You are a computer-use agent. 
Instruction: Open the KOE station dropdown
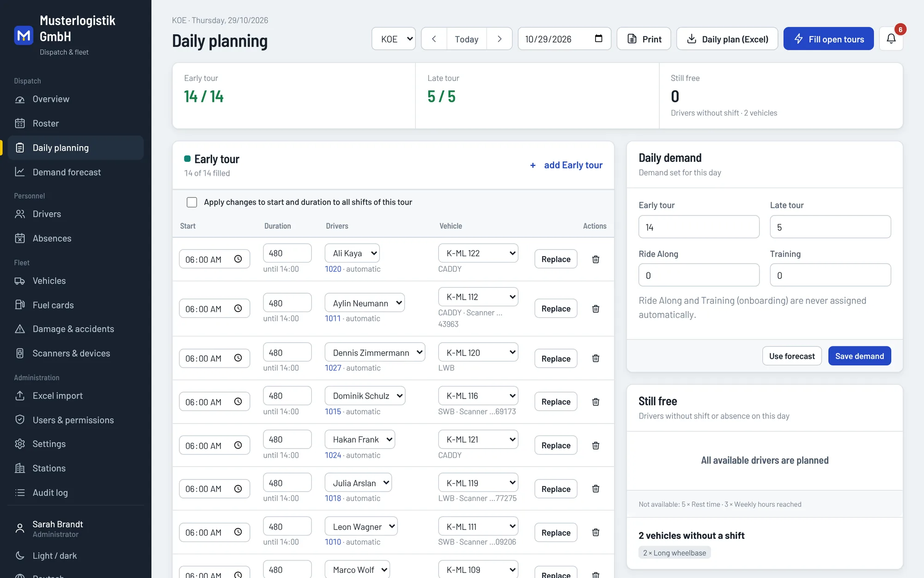(x=394, y=39)
